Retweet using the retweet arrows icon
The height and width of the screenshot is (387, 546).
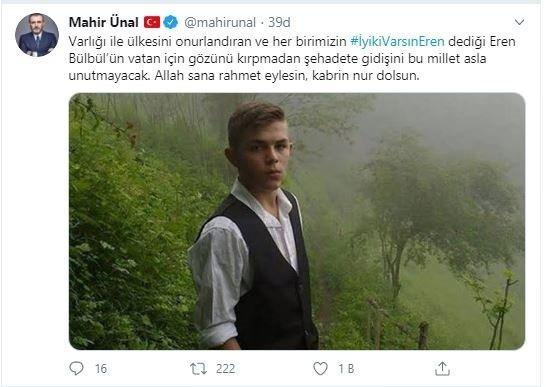[x=198, y=369]
